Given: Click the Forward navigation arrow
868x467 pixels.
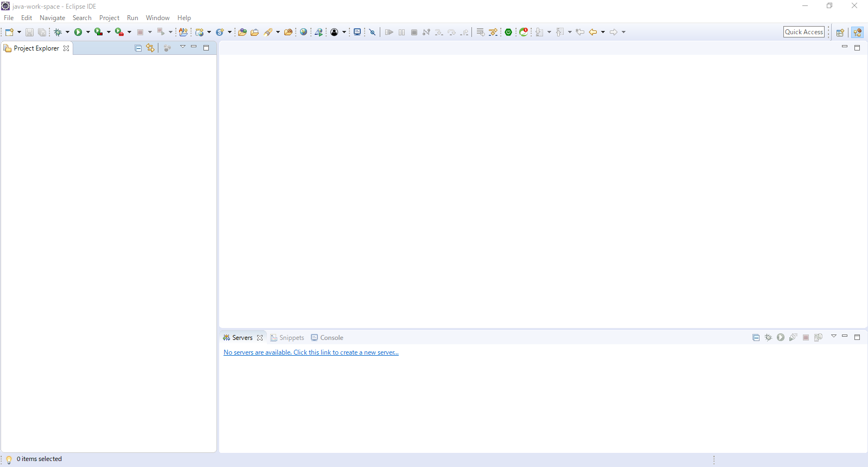Looking at the screenshot, I should tap(614, 32).
